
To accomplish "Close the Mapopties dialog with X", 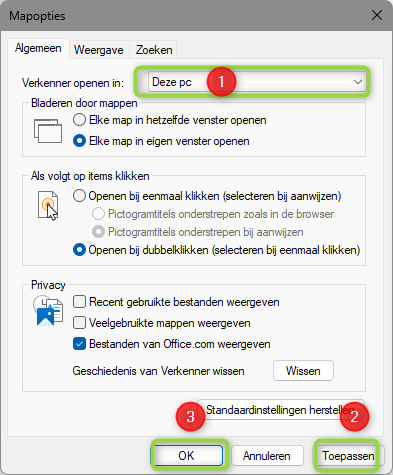I will (x=377, y=15).
